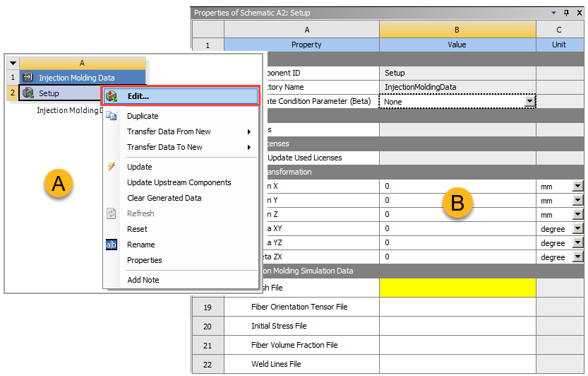This screenshot has height=376, width=588.
Task: Open unit dropdown for the Y row
Action: (577, 201)
